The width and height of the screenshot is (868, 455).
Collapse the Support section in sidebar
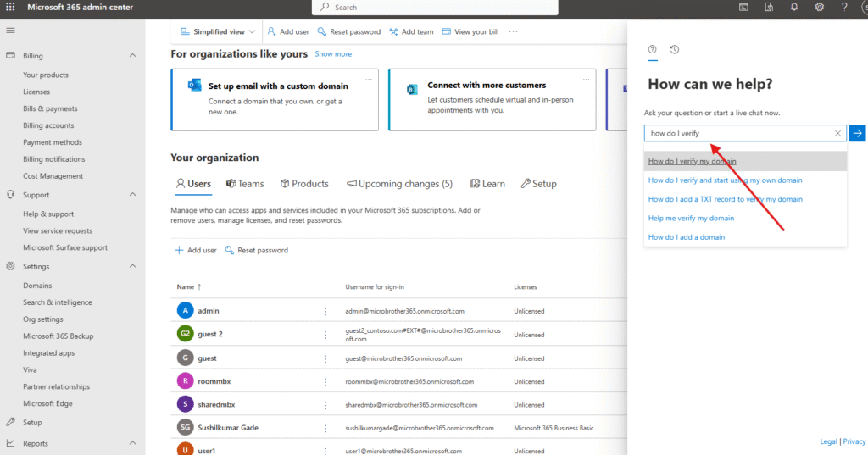tap(132, 195)
